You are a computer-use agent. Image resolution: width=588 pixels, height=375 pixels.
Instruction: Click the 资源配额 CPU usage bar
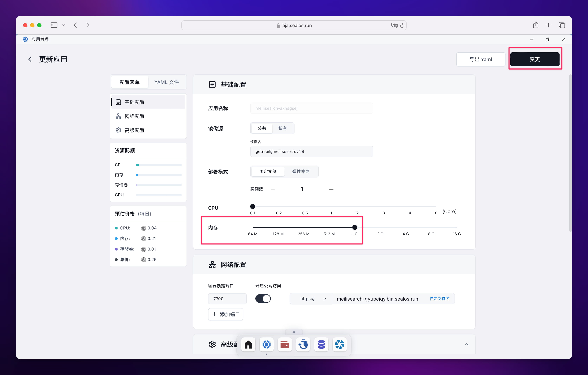pyautogui.click(x=159, y=165)
